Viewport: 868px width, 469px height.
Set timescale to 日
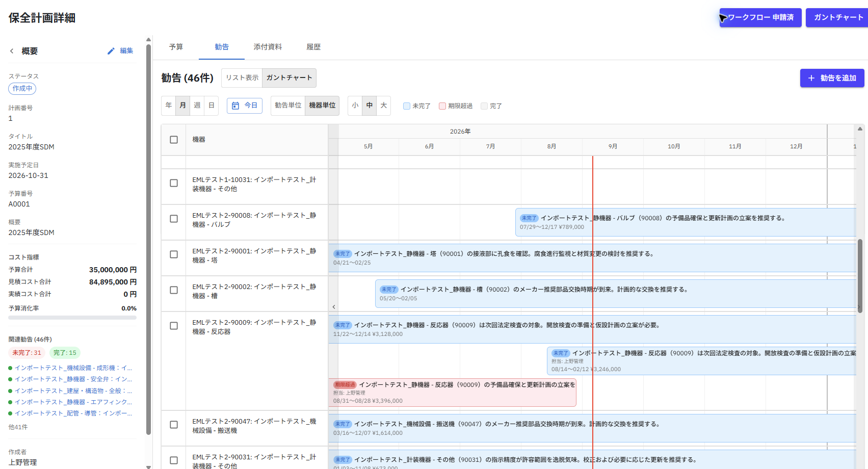point(212,106)
